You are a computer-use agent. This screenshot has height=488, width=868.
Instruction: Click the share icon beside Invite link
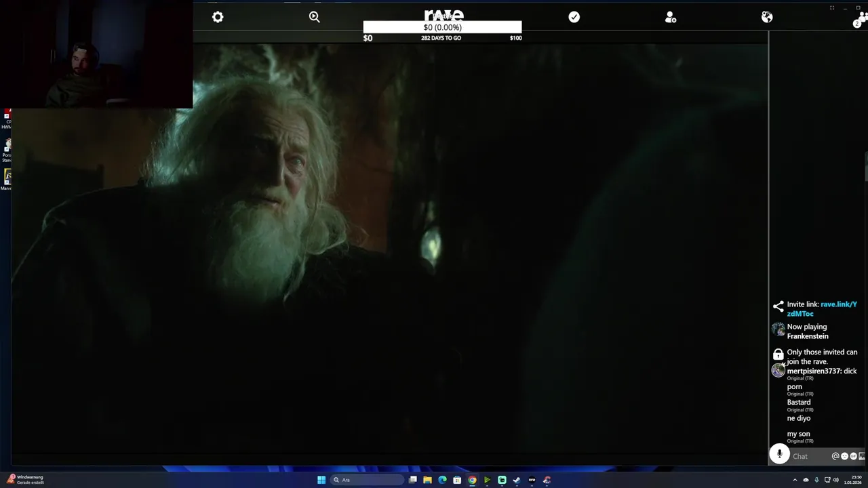coord(778,306)
